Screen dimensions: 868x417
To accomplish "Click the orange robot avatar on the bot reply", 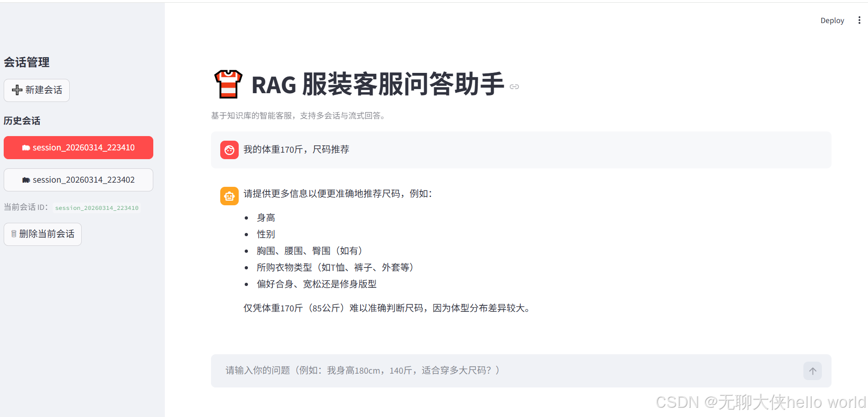I will point(229,196).
